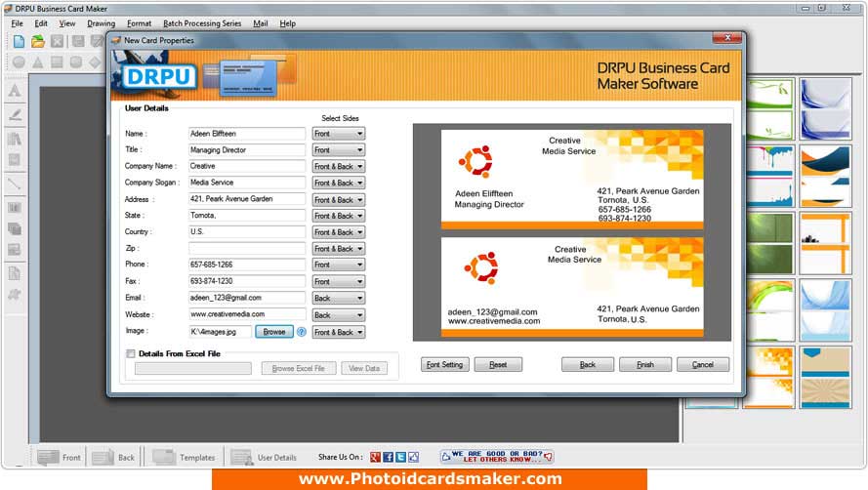Select the paint drip template thumbnail

pyautogui.click(x=769, y=176)
